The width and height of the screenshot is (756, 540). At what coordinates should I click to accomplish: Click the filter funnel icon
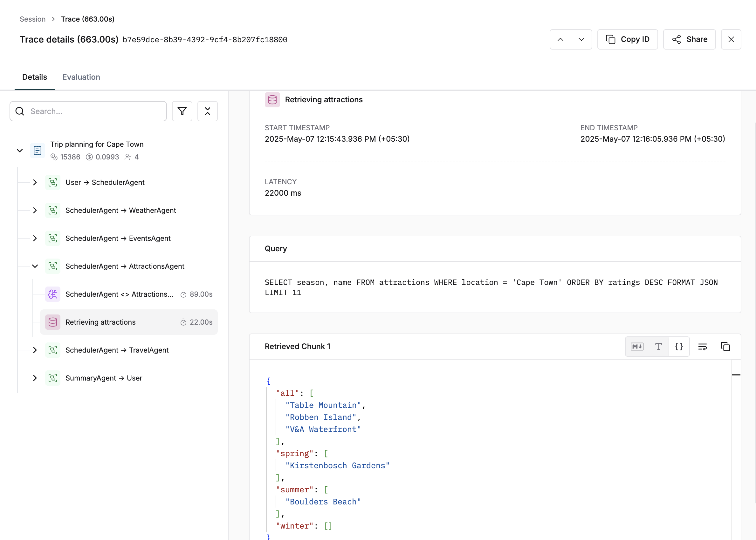point(182,111)
